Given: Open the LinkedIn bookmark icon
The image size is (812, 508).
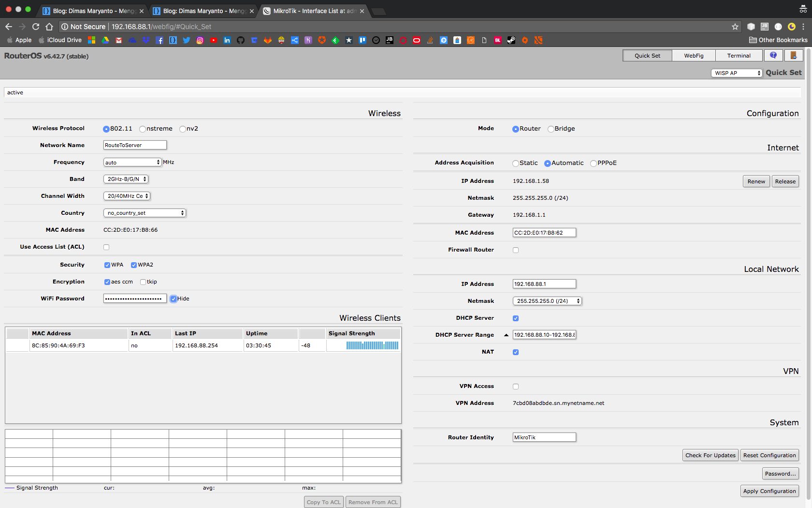Looking at the screenshot, I should (227, 40).
